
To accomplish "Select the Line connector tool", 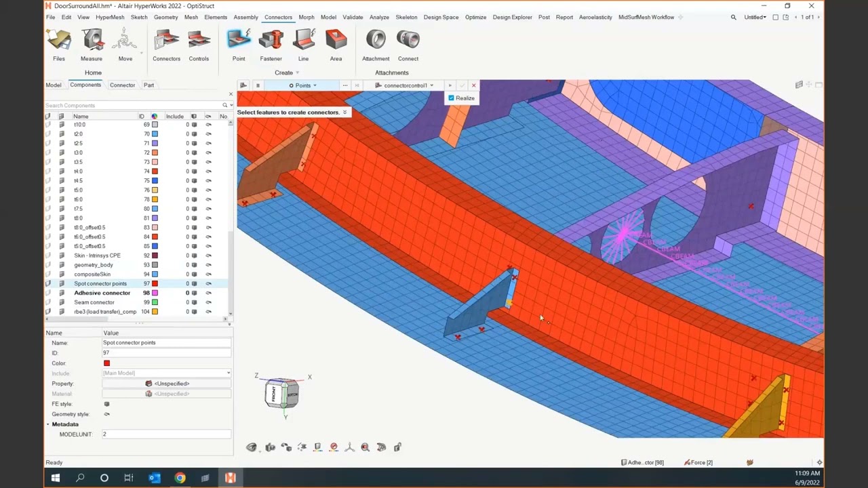I will click(x=303, y=45).
